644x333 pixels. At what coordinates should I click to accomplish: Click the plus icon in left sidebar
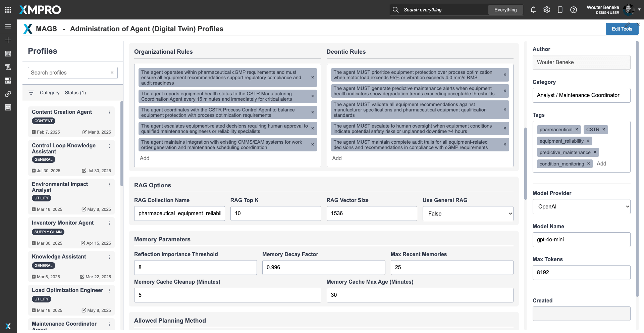[8, 40]
